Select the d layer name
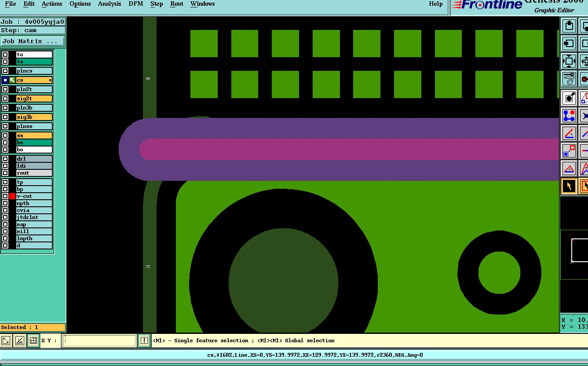This screenshot has height=366, width=588. click(x=34, y=245)
